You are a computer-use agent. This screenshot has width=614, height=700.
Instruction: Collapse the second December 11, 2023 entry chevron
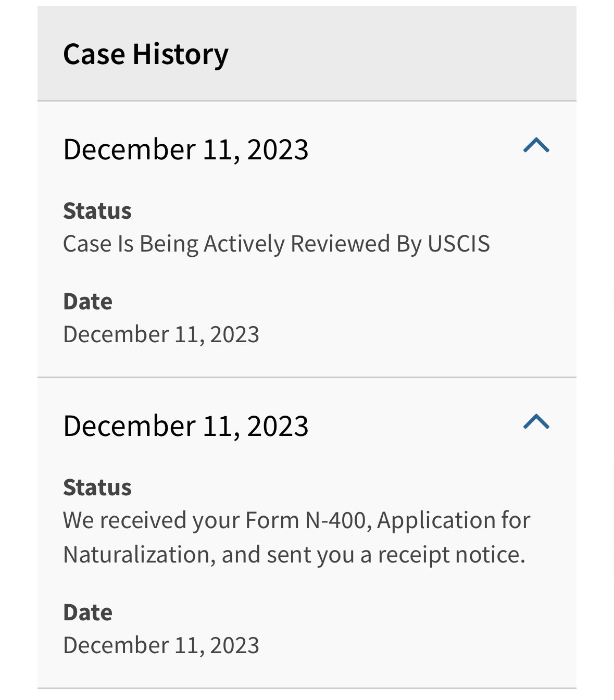coord(536,422)
